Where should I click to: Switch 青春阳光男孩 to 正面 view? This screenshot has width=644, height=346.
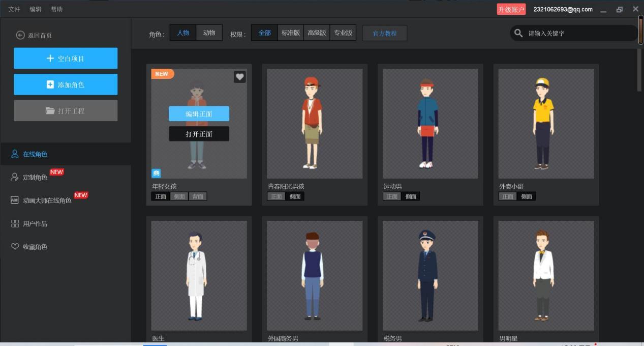pyautogui.click(x=277, y=196)
